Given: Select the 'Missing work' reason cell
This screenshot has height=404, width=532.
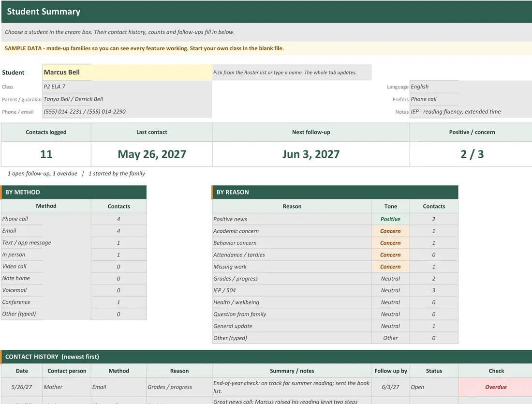Looking at the screenshot, I should [x=292, y=267].
